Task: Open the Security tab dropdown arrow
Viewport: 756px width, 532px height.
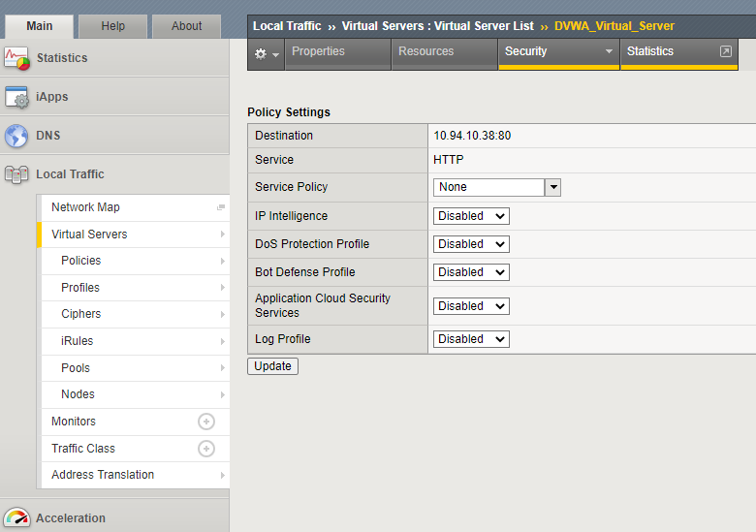Action: 609,51
